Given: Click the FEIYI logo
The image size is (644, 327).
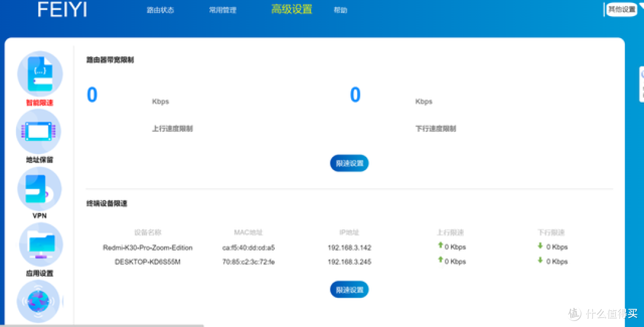Looking at the screenshot, I should tap(62, 10).
